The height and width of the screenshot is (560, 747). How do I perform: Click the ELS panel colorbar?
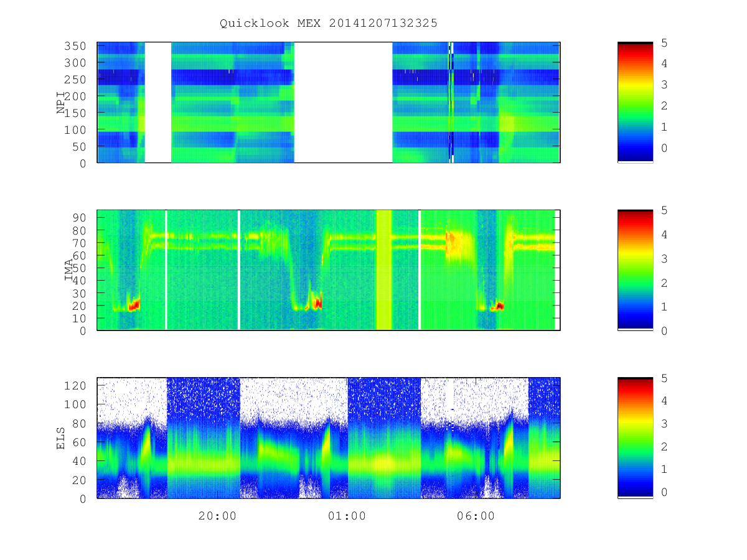[x=635, y=438]
